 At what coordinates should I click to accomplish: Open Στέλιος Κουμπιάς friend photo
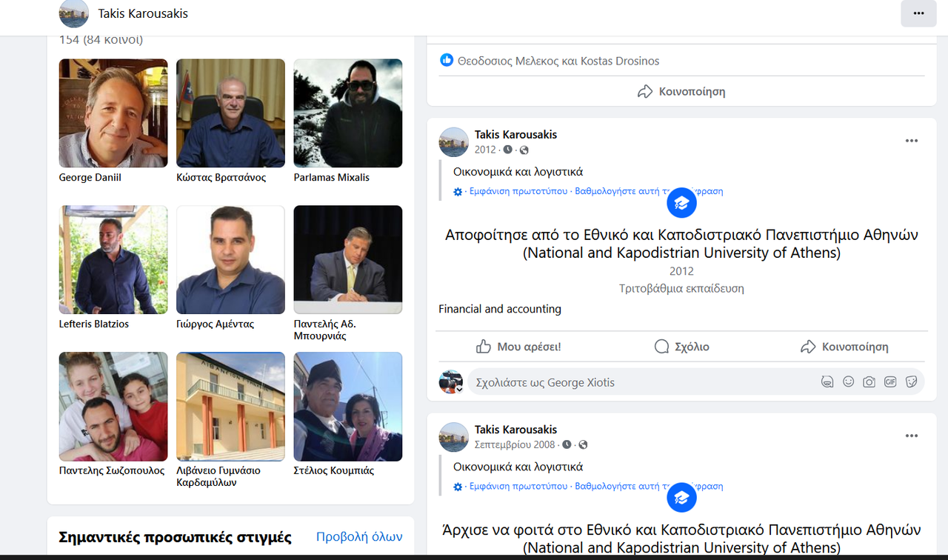click(348, 407)
